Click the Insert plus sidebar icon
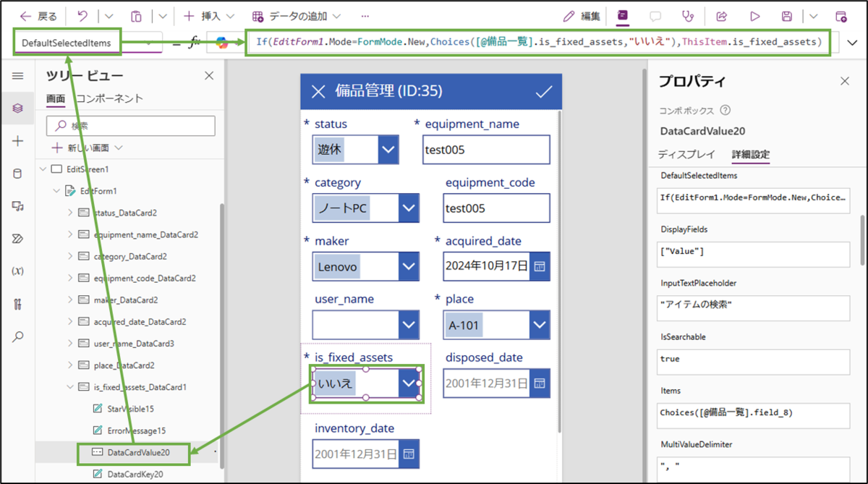Image resolution: width=868 pixels, height=484 pixels. (x=18, y=141)
